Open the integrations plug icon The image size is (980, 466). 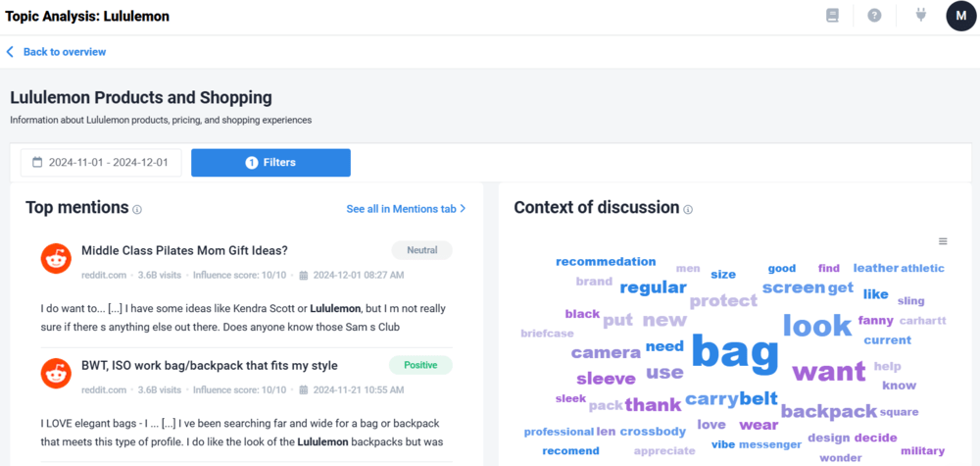tap(920, 15)
